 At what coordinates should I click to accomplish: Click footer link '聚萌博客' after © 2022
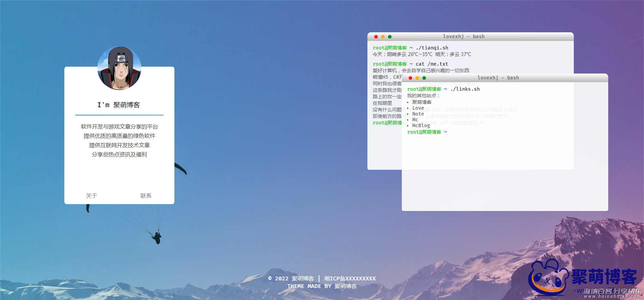tap(303, 279)
